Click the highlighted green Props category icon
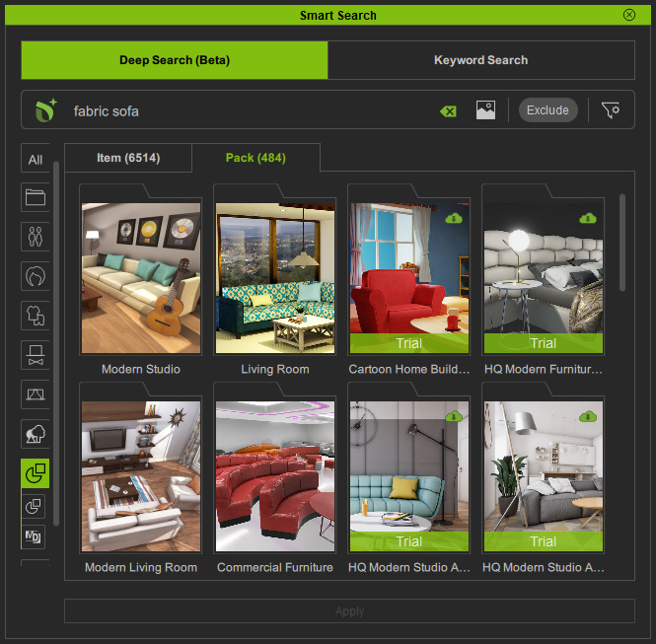 (x=36, y=473)
